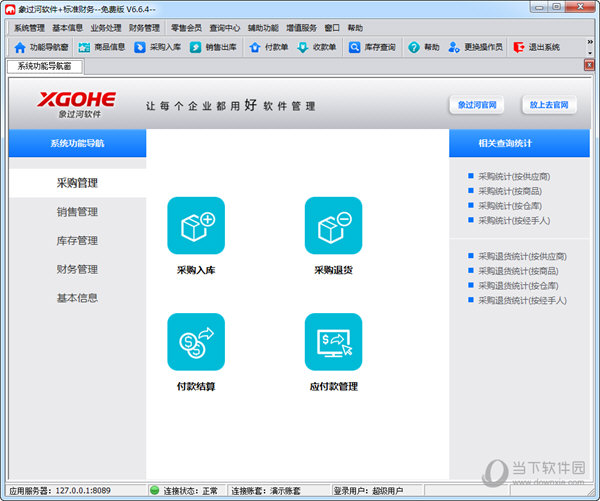Open the 应付款管理 tile icon
The width and height of the screenshot is (600, 501).
point(333,342)
